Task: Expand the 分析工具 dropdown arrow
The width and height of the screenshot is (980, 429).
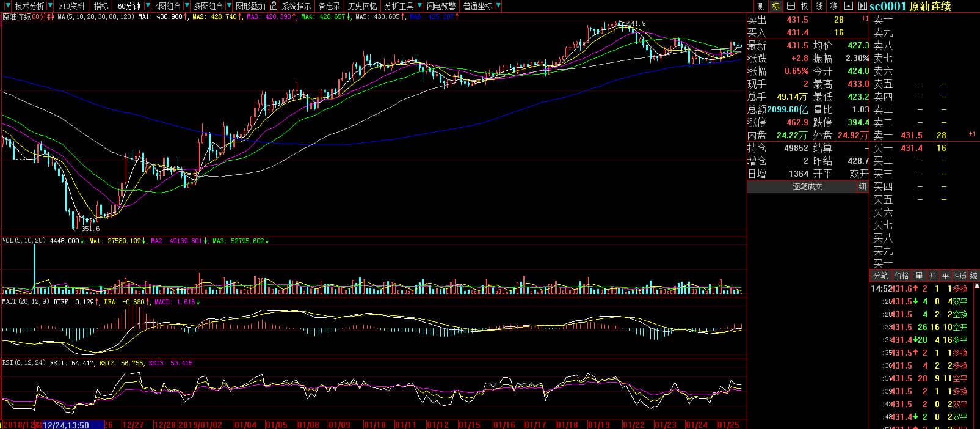Action: (419, 6)
